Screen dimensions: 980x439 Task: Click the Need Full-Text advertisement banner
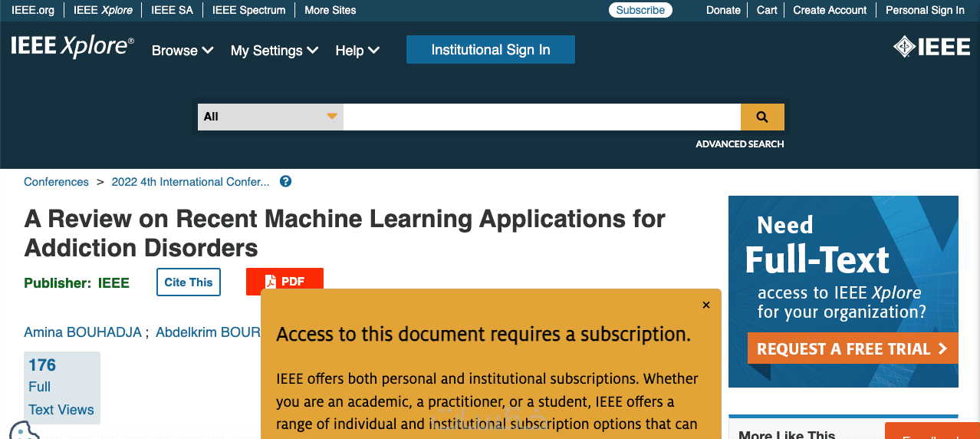tap(844, 292)
